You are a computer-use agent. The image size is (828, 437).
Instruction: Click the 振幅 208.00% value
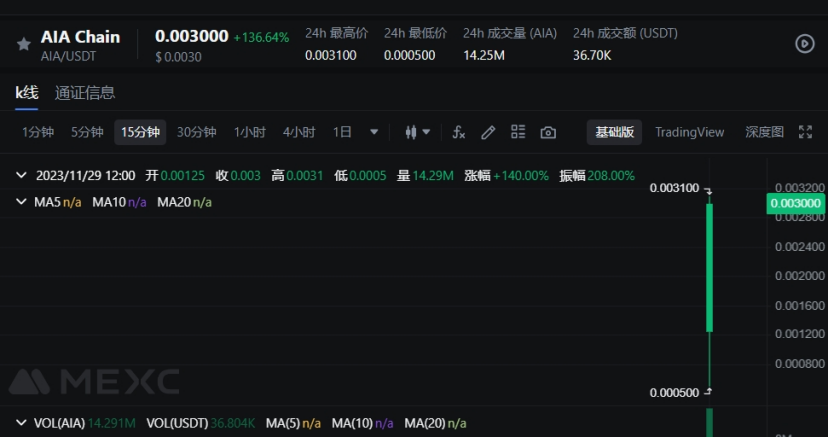(611, 175)
